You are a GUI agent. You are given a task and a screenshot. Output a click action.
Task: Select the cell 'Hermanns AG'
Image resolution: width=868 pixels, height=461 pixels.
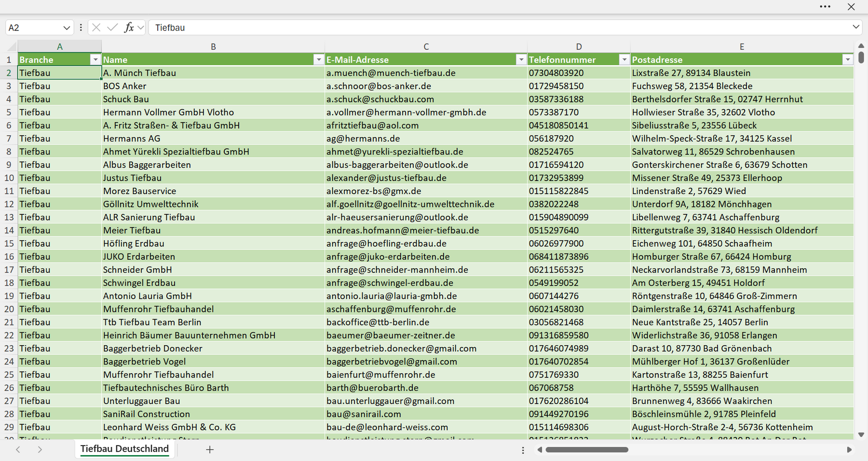tap(213, 139)
